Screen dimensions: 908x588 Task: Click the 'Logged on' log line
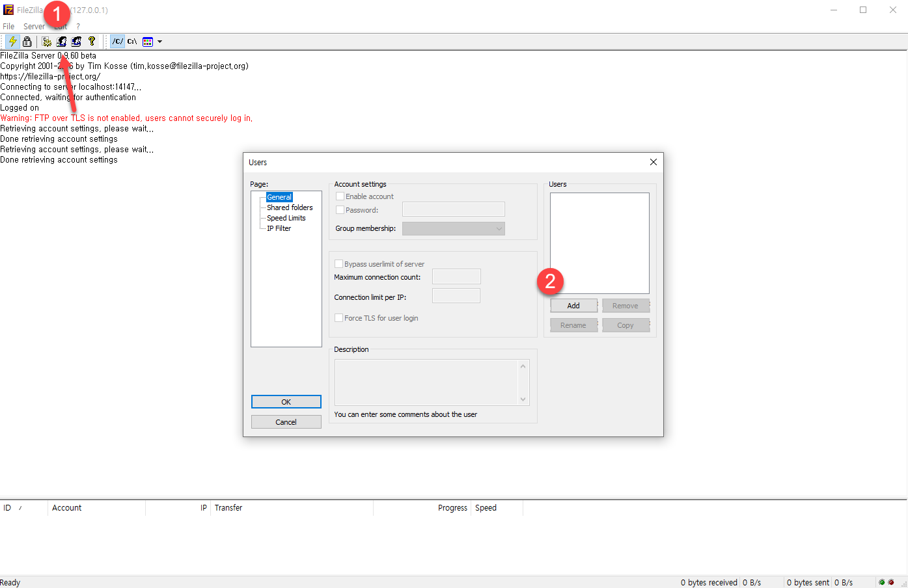(x=20, y=108)
